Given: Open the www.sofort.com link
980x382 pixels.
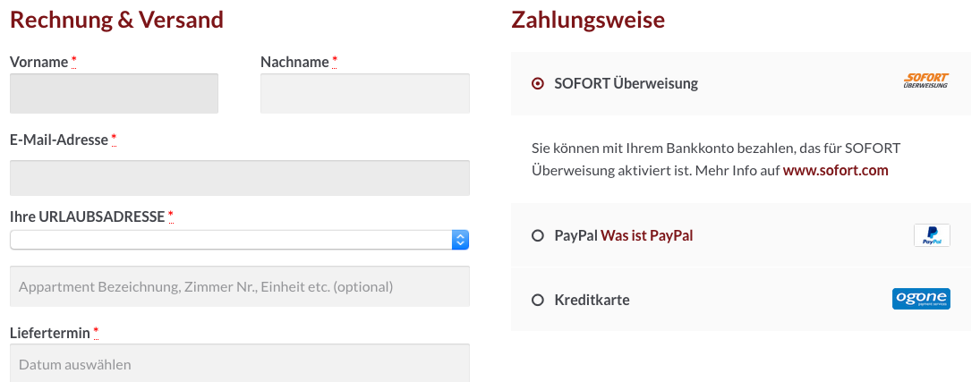Looking at the screenshot, I should (x=836, y=170).
